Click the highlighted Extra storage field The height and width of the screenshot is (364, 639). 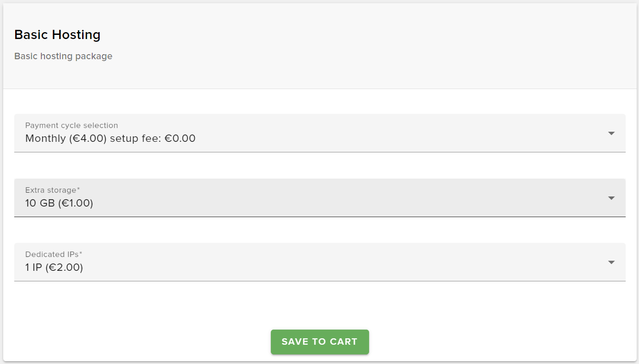(x=319, y=198)
